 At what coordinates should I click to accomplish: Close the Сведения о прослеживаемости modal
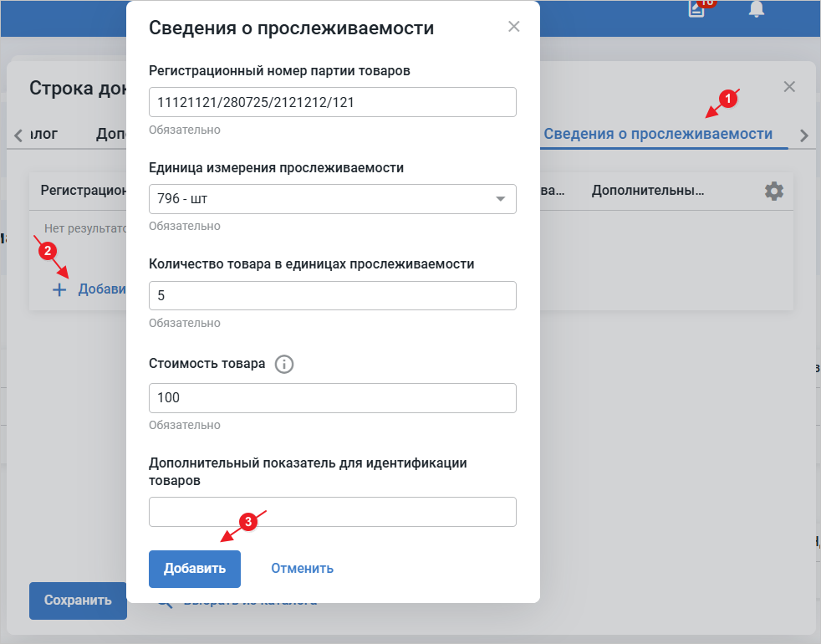coord(514,27)
